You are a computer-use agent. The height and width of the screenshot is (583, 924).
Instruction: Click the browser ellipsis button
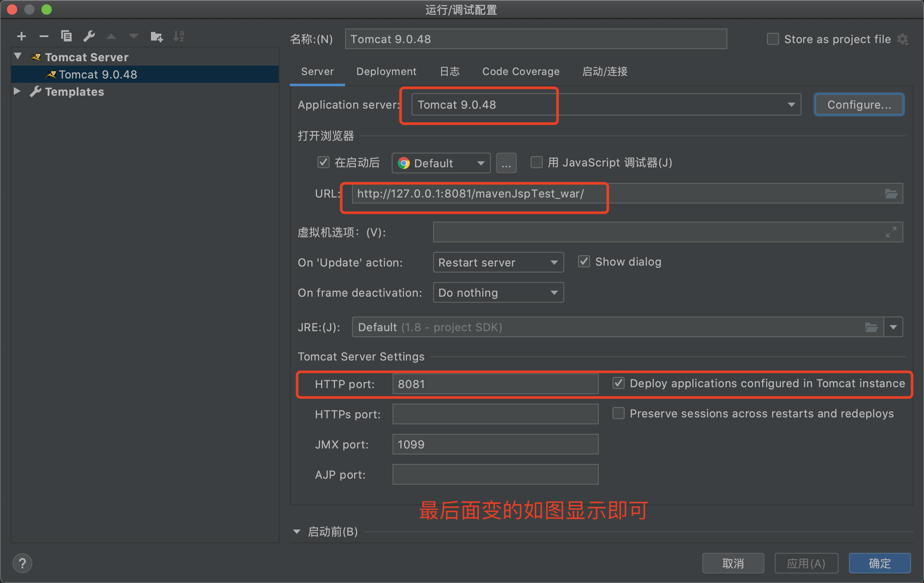pos(506,163)
